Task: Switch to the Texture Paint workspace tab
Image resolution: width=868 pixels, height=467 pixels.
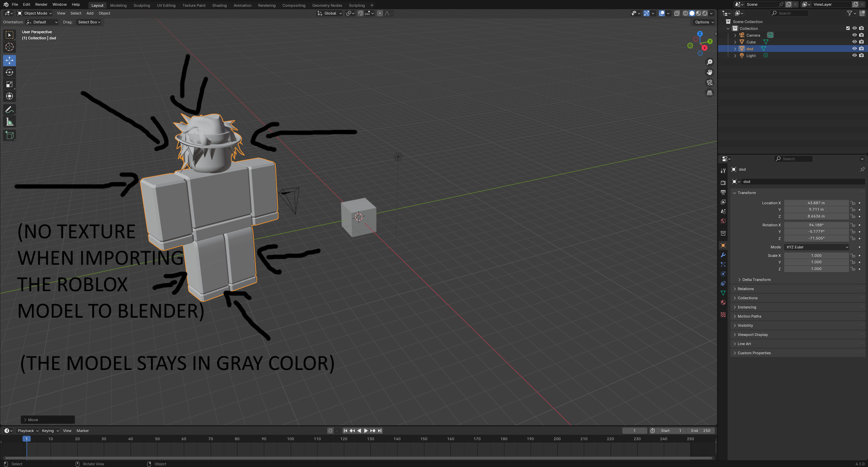Action: [x=194, y=5]
